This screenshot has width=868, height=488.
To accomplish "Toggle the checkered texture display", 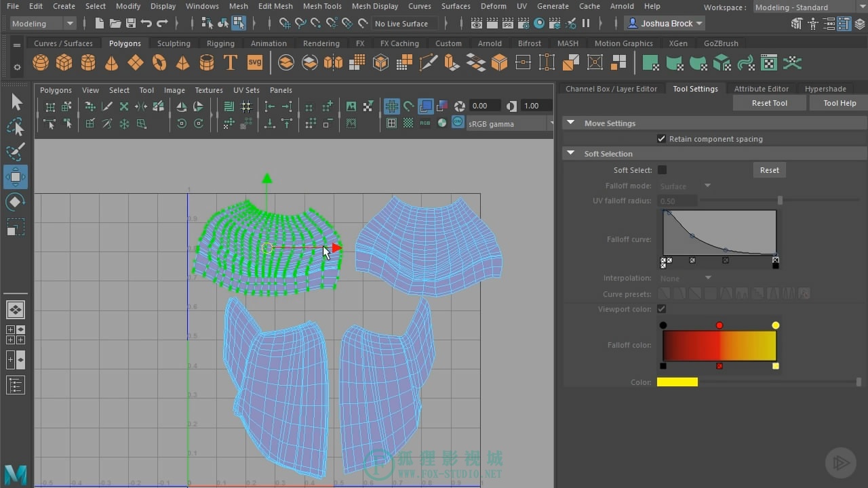I will click(408, 123).
